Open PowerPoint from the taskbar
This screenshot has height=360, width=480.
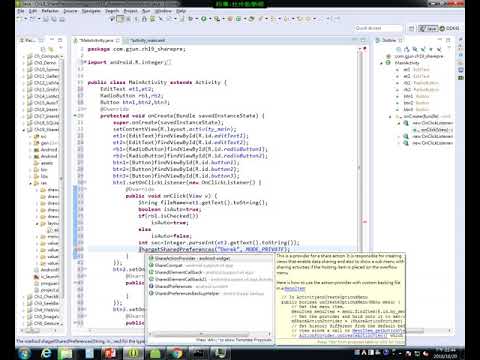click(x=110, y=353)
